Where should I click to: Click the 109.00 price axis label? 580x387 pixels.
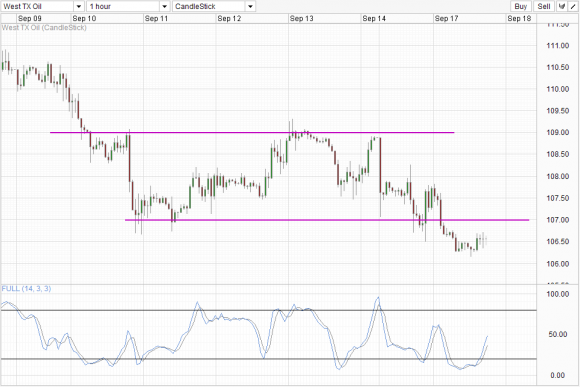tap(557, 132)
